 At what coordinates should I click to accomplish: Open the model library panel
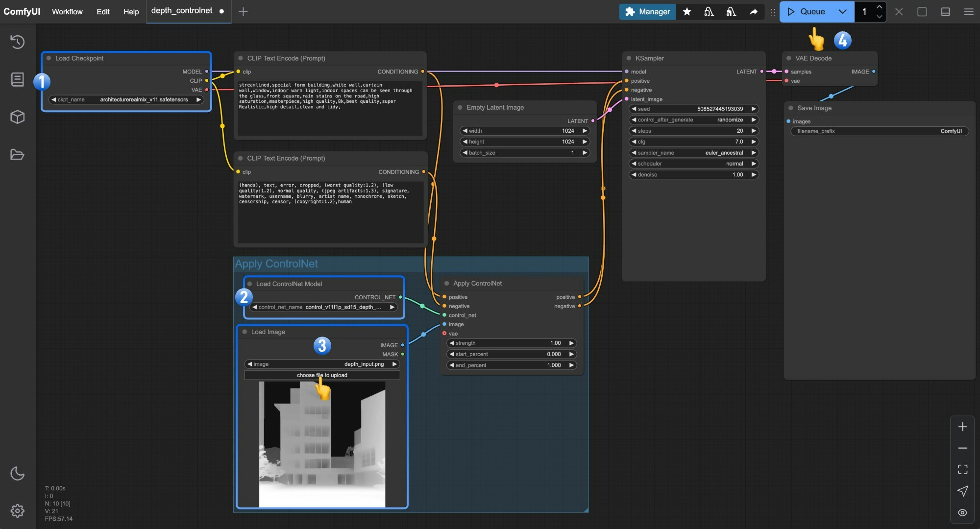click(17, 117)
